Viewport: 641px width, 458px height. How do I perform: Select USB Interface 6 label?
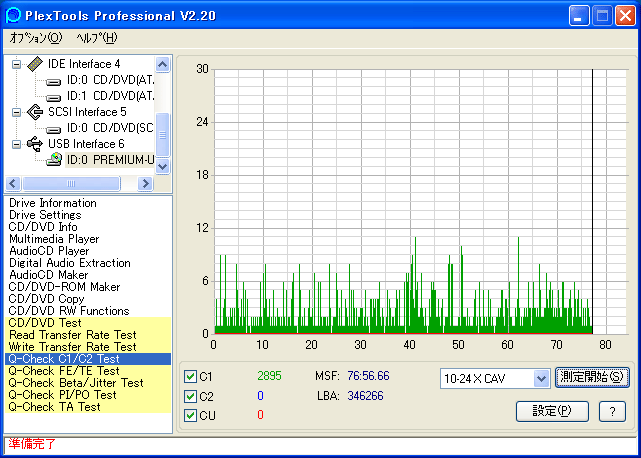[86, 144]
